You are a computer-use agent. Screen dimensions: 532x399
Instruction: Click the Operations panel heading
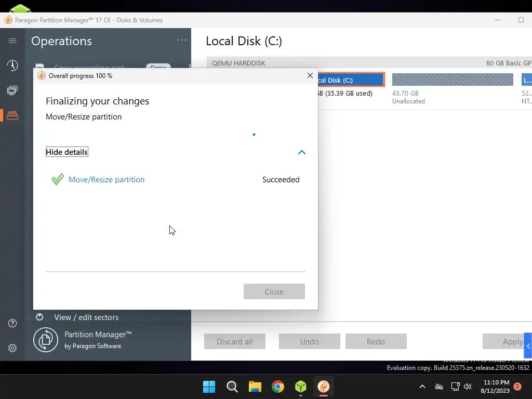click(61, 41)
